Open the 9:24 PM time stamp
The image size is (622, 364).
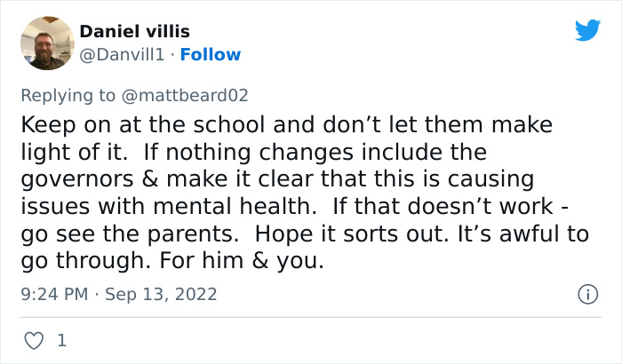pyautogui.click(x=54, y=294)
